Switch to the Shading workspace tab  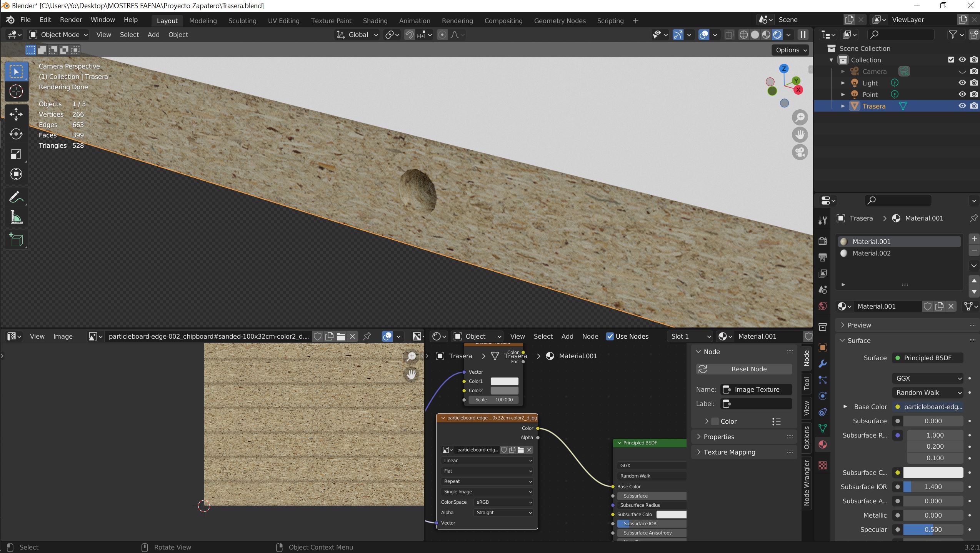(375, 21)
